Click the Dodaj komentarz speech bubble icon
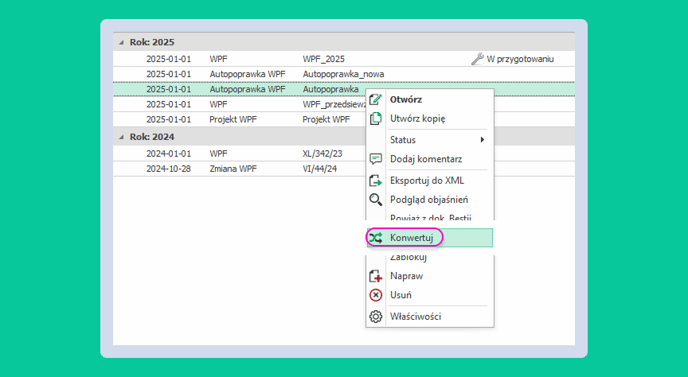Screen dimensions: 688x377 (376, 159)
